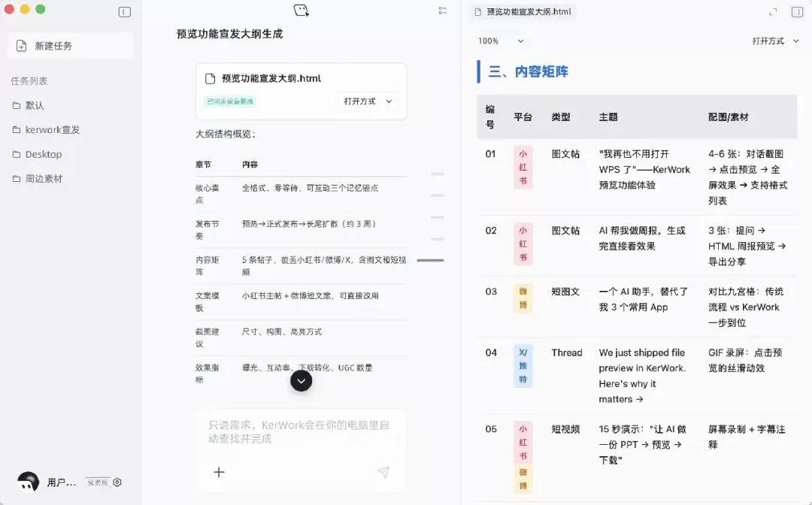The height and width of the screenshot is (505, 812).
Task: Click the 免费版 plan badge
Action: point(98,482)
